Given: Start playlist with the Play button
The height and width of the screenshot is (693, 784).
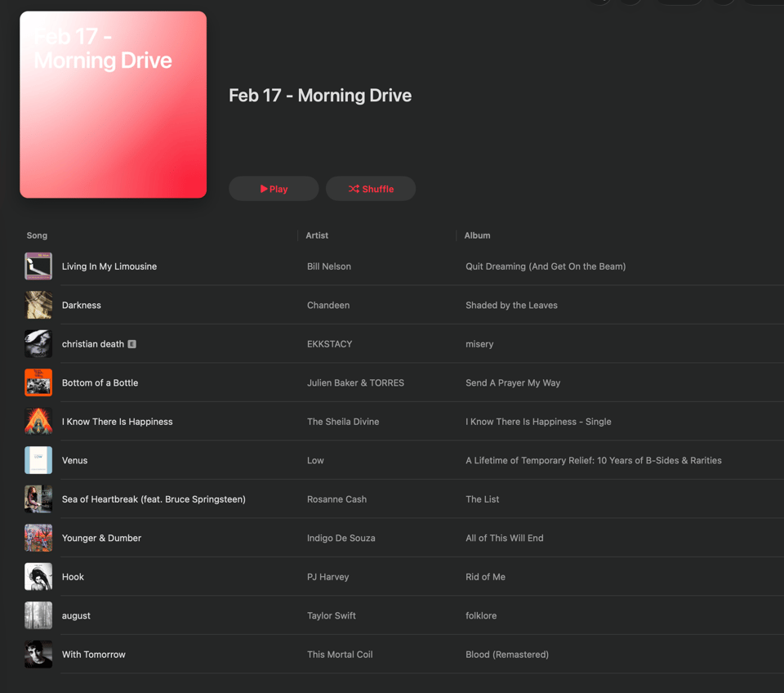Looking at the screenshot, I should 274,189.
